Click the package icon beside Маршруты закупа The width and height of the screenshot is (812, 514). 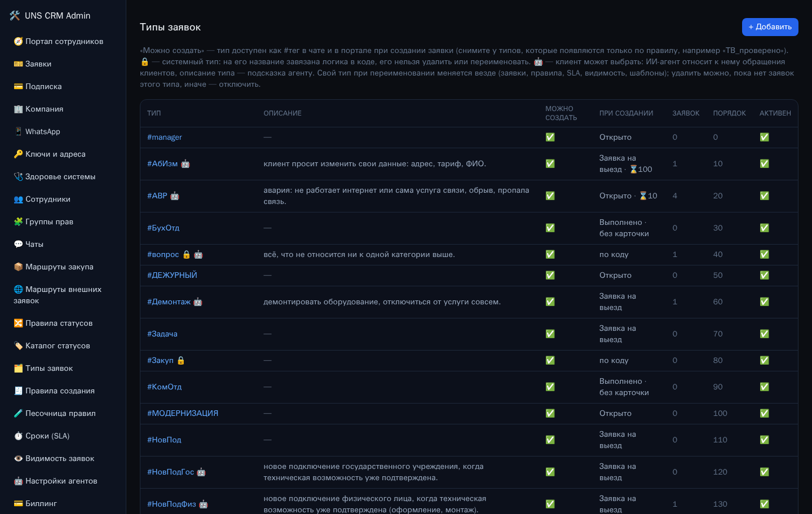point(18,267)
